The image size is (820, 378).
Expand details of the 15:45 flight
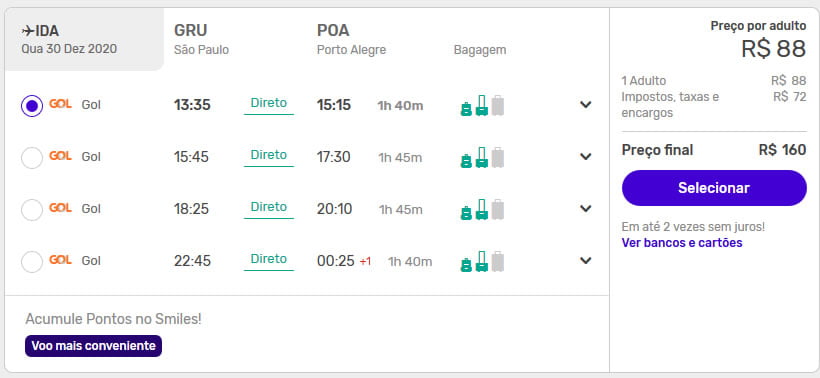pyautogui.click(x=586, y=156)
